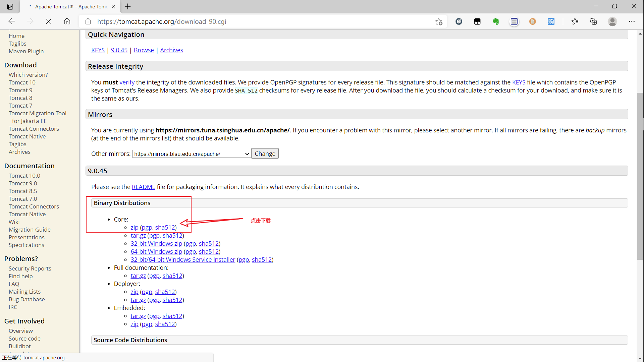Image resolution: width=644 pixels, height=362 pixels.
Task: Open Tomcat 9.0 documentation sidebar link
Action: click(23, 183)
